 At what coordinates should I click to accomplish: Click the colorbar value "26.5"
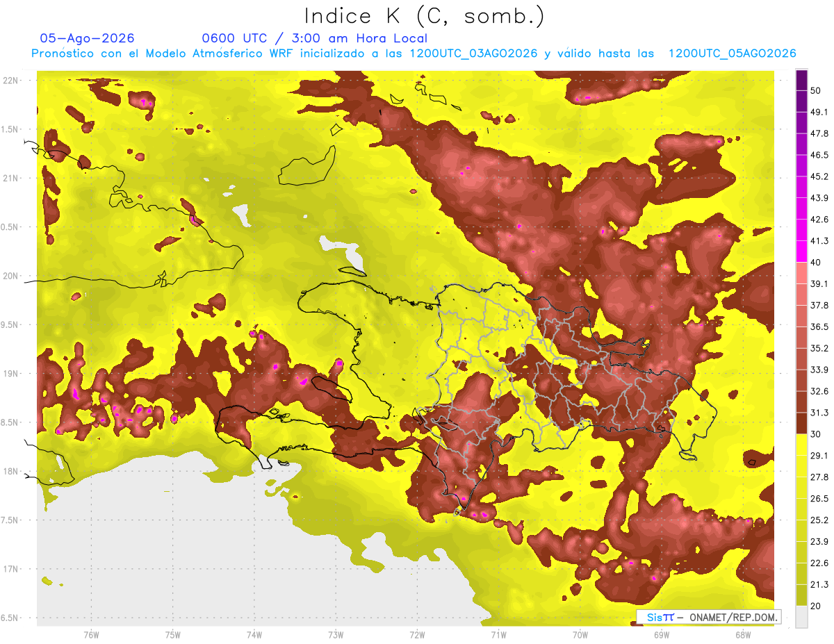(x=819, y=498)
